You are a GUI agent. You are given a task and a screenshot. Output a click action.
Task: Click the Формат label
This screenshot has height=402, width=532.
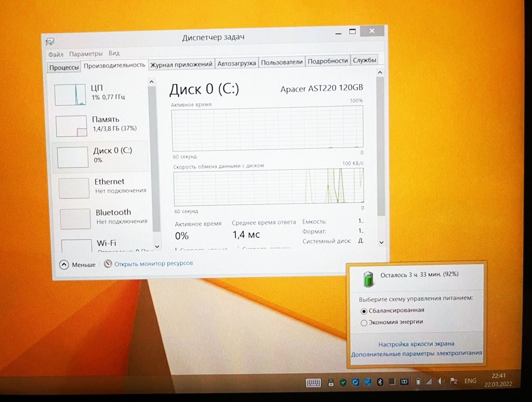pyautogui.click(x=314, y=231)
